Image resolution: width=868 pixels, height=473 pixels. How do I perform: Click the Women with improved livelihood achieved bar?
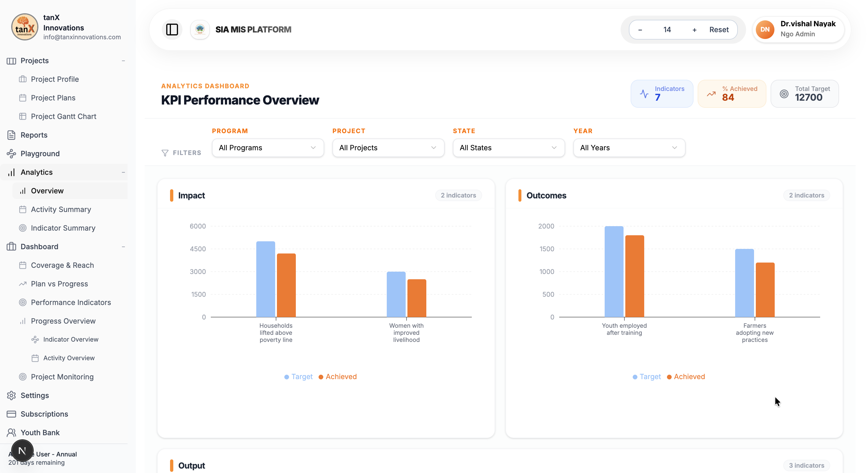[417, 298]
